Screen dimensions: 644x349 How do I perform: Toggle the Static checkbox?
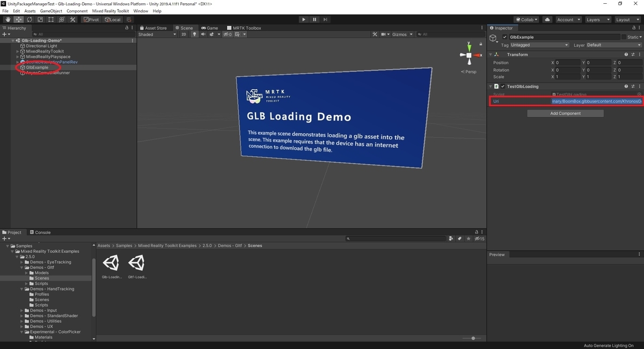point(624,37)
